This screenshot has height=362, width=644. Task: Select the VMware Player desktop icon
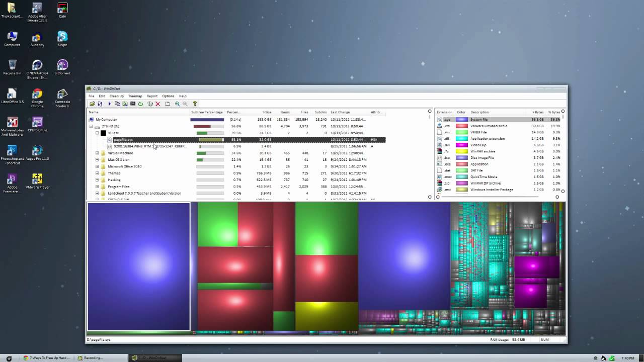coord(37,182)
